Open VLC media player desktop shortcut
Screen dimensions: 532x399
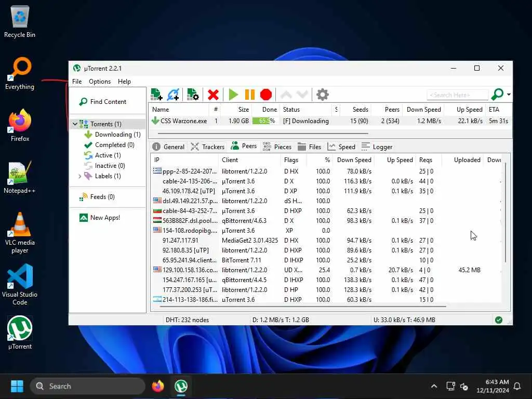click(20, 232)
